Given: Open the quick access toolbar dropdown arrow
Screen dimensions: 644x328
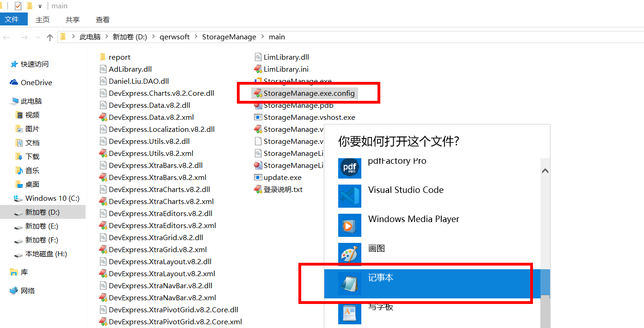Looking at the screenshot, I should (x=40, y=6).
